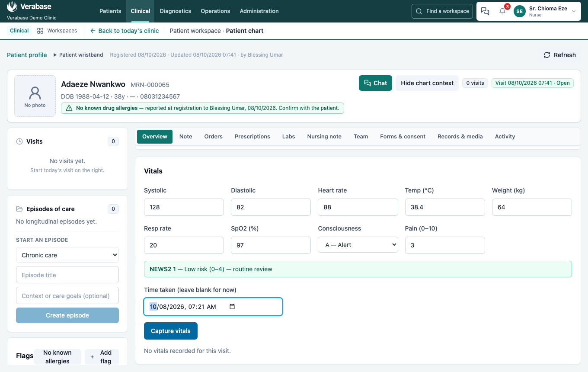Image resolution: width=588 pixels, height=372 pixels.
Task: Open the Diagnostics menu
Action: [176, 11]
